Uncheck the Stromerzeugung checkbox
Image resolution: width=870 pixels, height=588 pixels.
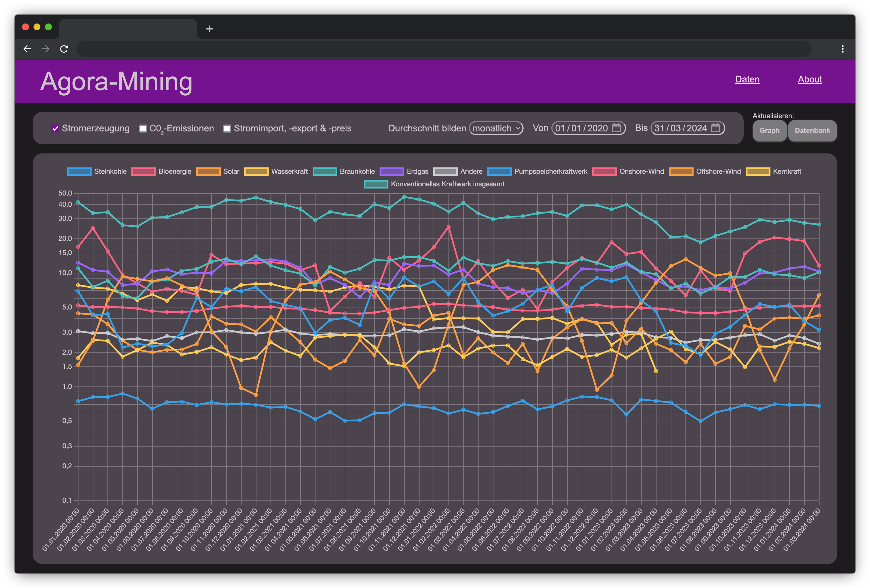(x=55, y=129)
